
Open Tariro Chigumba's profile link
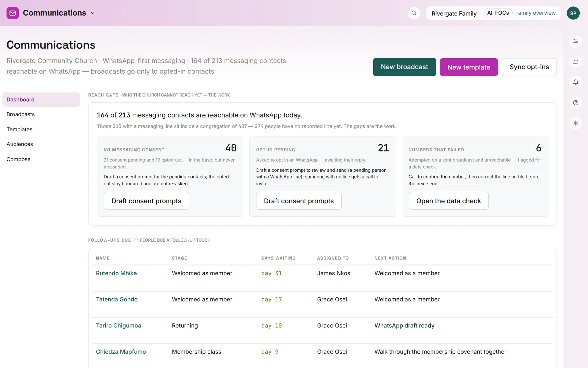[x=119, y=326]
